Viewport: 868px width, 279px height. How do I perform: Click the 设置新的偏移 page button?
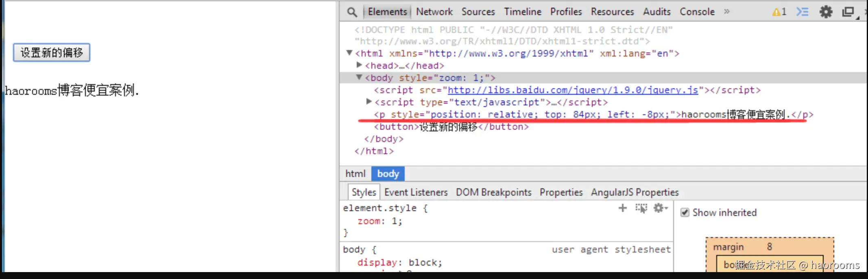tap(52, 52)
